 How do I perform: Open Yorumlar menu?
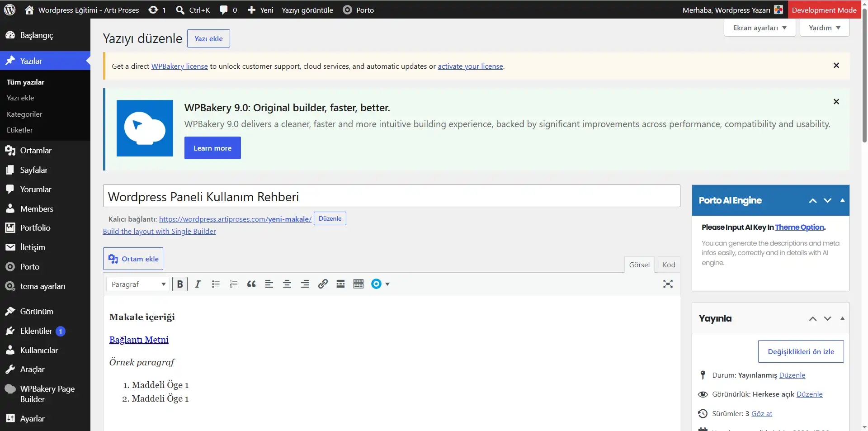click(45, 189)
